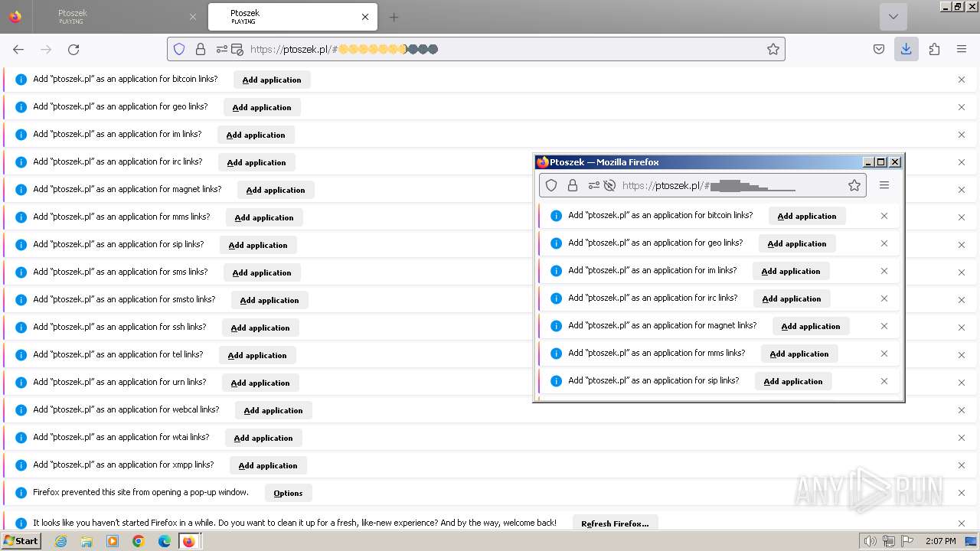
Task: Click the volume speaker tray icon
Action: click(870, 541)
